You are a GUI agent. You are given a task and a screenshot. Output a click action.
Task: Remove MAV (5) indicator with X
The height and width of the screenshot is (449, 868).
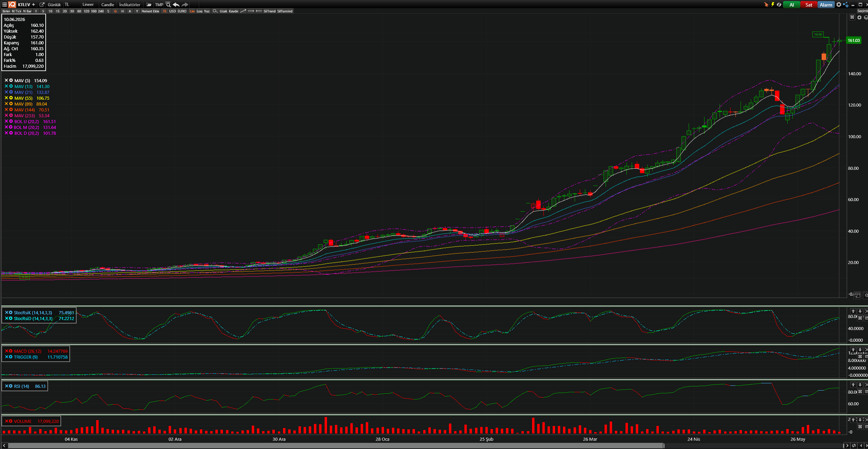point(6,80)
